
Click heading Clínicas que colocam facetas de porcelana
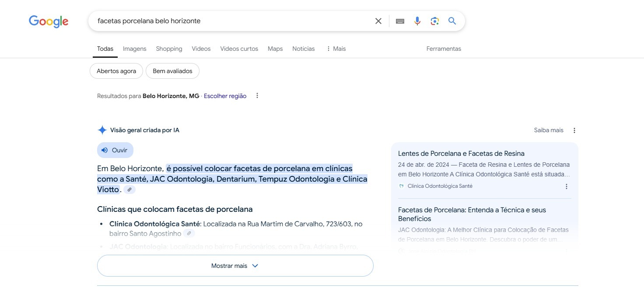(175, 209)
